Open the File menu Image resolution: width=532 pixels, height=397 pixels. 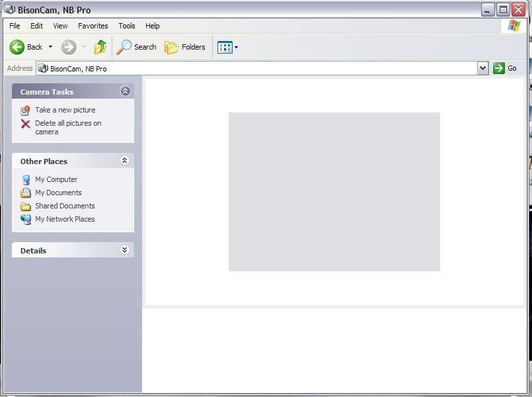point(15,26)
